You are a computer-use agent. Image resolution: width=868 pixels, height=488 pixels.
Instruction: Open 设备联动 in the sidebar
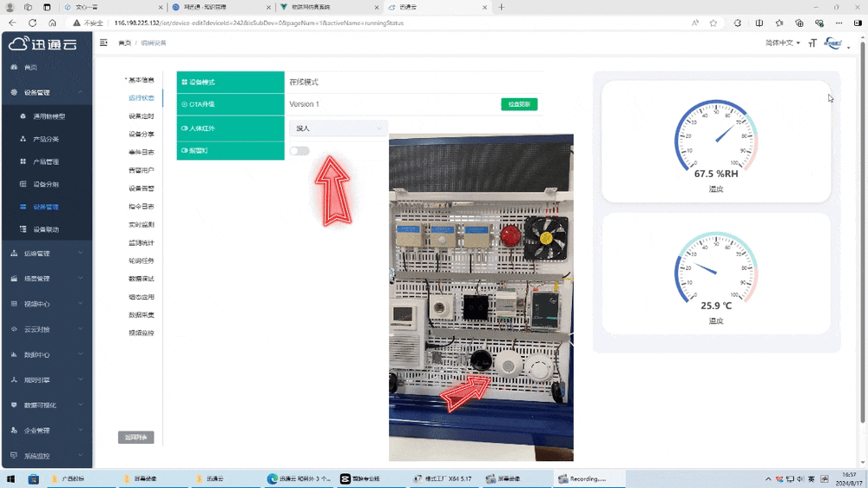(45, 229)
